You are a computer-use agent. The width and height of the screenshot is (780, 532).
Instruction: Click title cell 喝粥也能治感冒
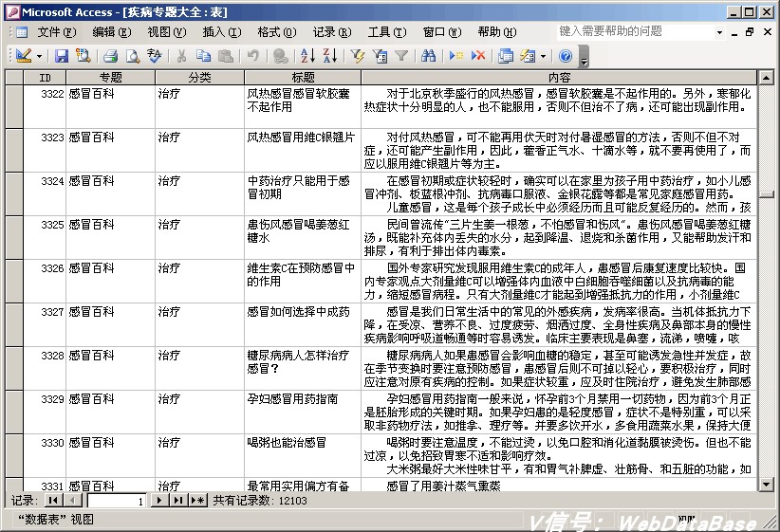click(303, 455)
